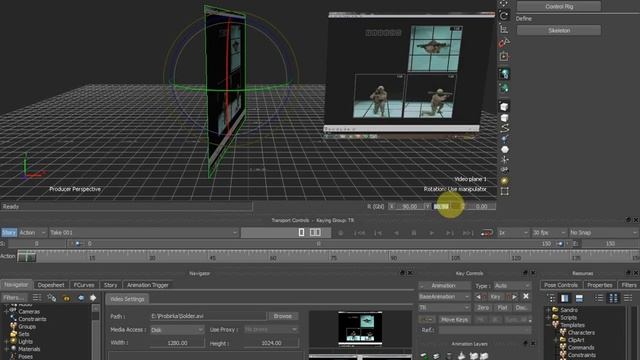Click the Navigator tree vertical scrollbar
The height and width of the screenshot is (360, 640).
tap(96, 332)
